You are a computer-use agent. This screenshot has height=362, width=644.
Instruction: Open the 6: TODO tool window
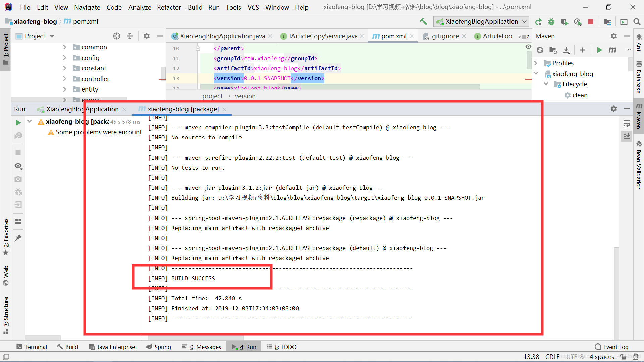coord(281,347)
